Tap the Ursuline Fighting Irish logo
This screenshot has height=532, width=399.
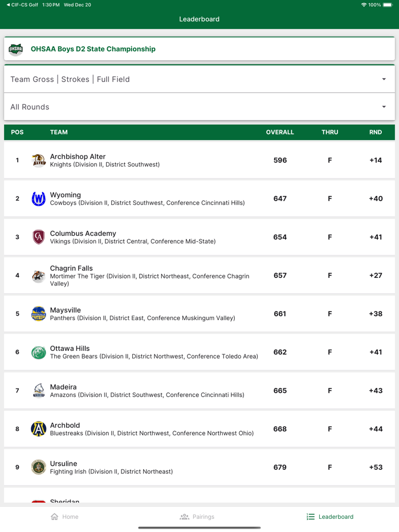tap(38, 468)
